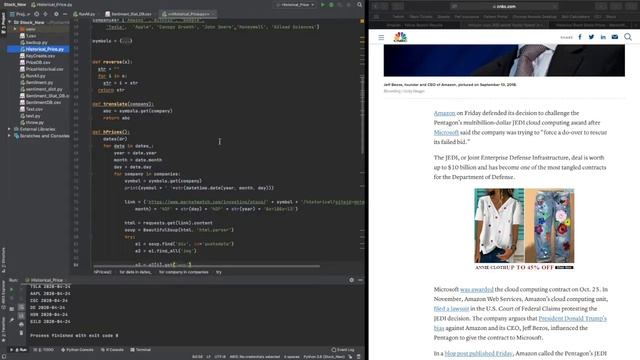Viewport: 640px width, 360px height.
Task: Open the 'was awarded' article link
Action: click(x=477, y=289)
